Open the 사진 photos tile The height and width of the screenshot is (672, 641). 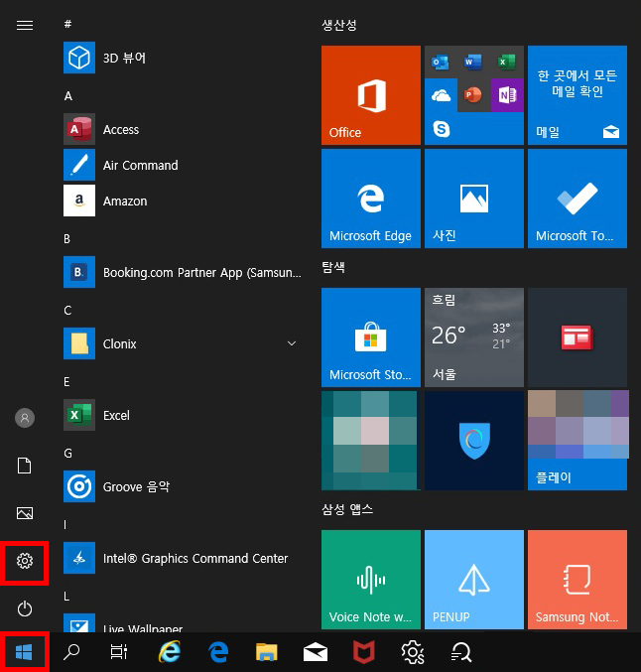(x=474, y=199)
